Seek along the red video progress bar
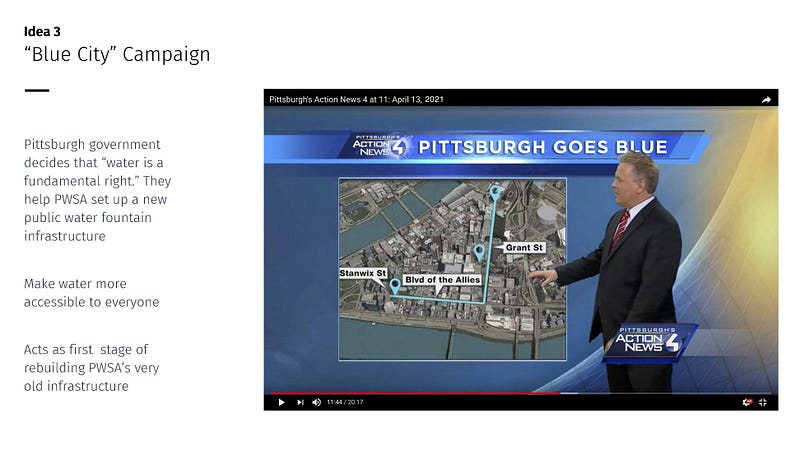Viewport: 800px width, 450px height. tap(415, 393)
